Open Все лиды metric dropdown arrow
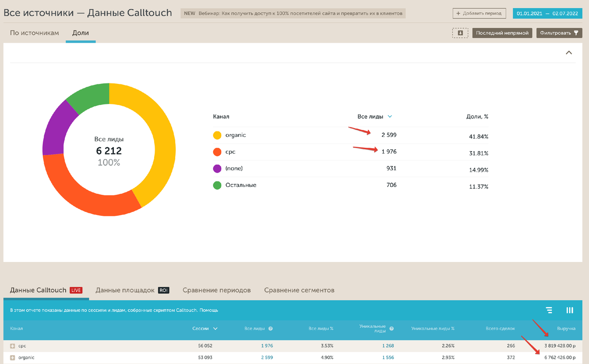This screenshot has width=589, height=364. point(390,117)
